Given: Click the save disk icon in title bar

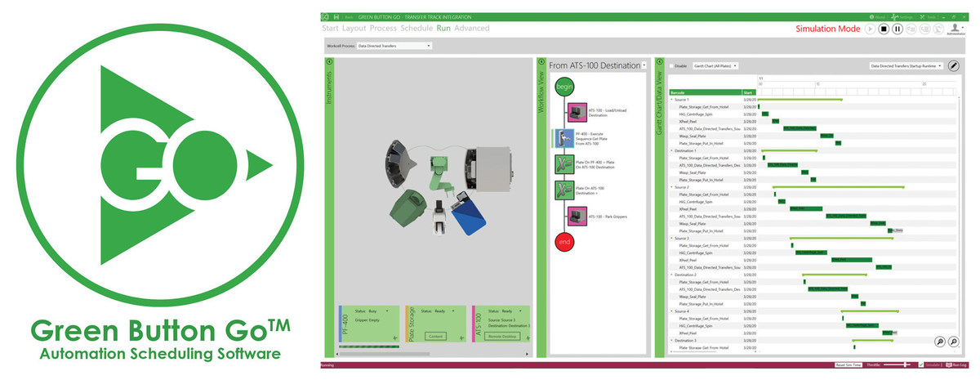Looking at the screenshot, I should 336,17.
